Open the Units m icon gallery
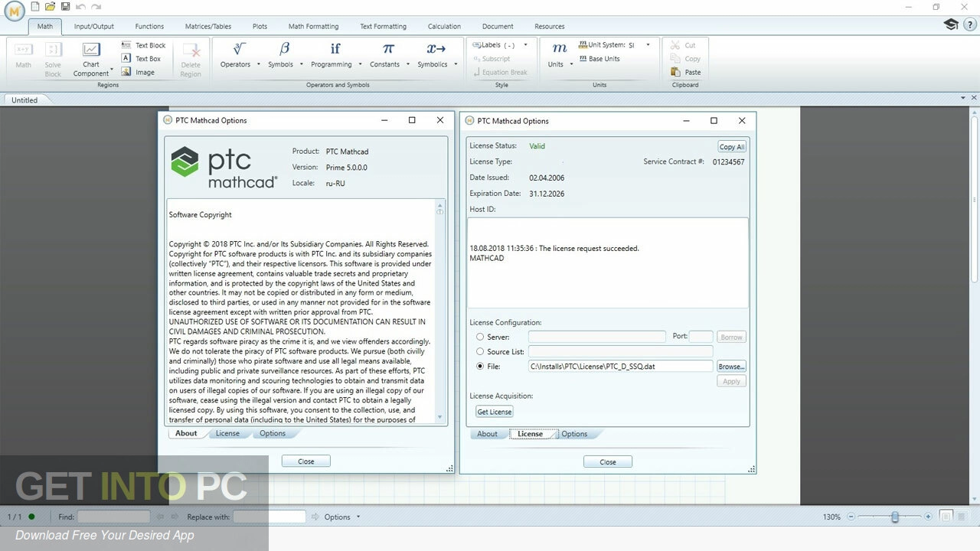 pos(559,49)
